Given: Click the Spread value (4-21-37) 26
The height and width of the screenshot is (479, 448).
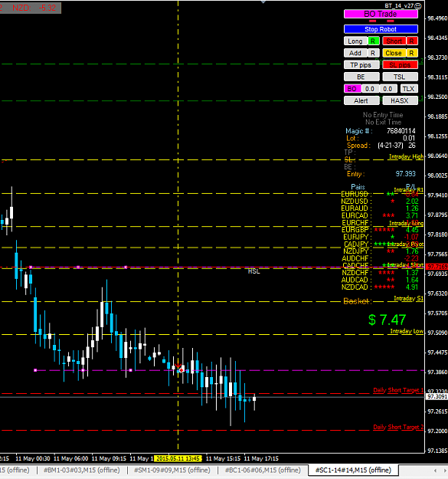Looking at the screenshot, I should coord(397,146).
